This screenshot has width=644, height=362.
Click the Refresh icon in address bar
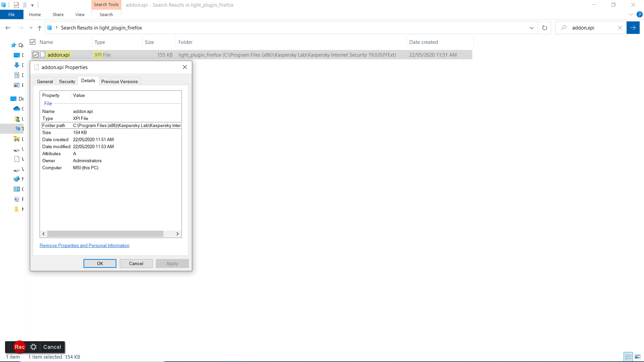click(544, 28)
